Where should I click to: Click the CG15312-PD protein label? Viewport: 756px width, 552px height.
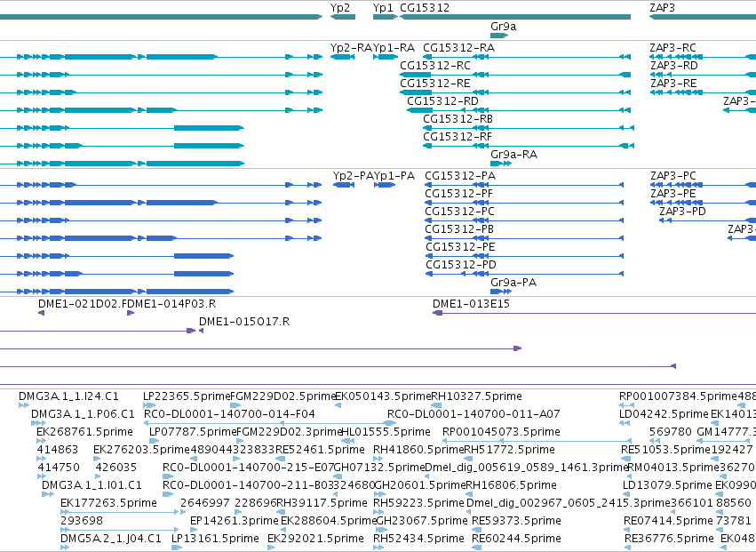coord(461,265)
